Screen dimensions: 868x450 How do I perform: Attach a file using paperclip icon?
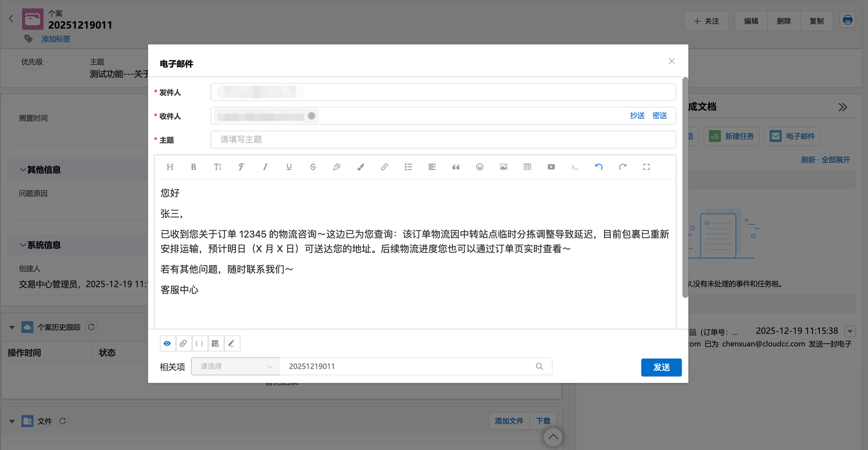tap(183, 343)
